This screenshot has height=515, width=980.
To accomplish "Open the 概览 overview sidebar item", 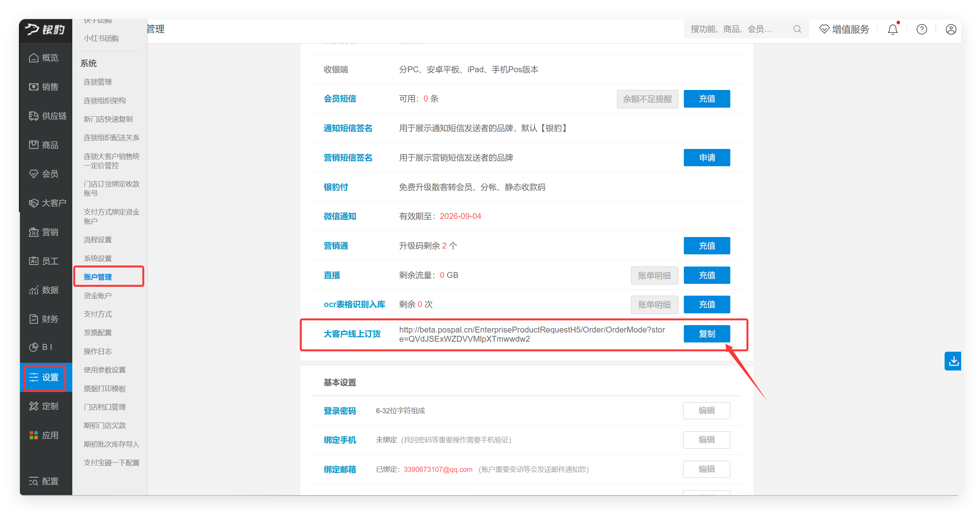I will (45, 58).
